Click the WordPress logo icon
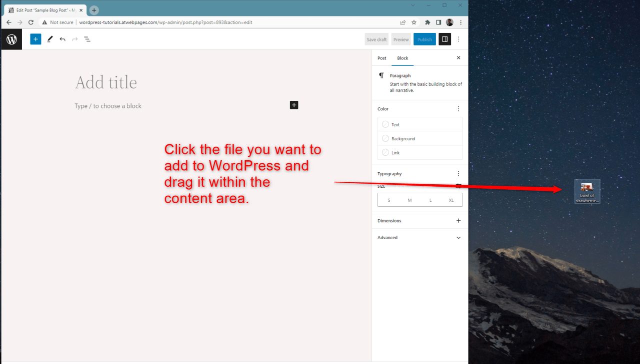This screenshot has width=640, height=364. pos(11,39)
